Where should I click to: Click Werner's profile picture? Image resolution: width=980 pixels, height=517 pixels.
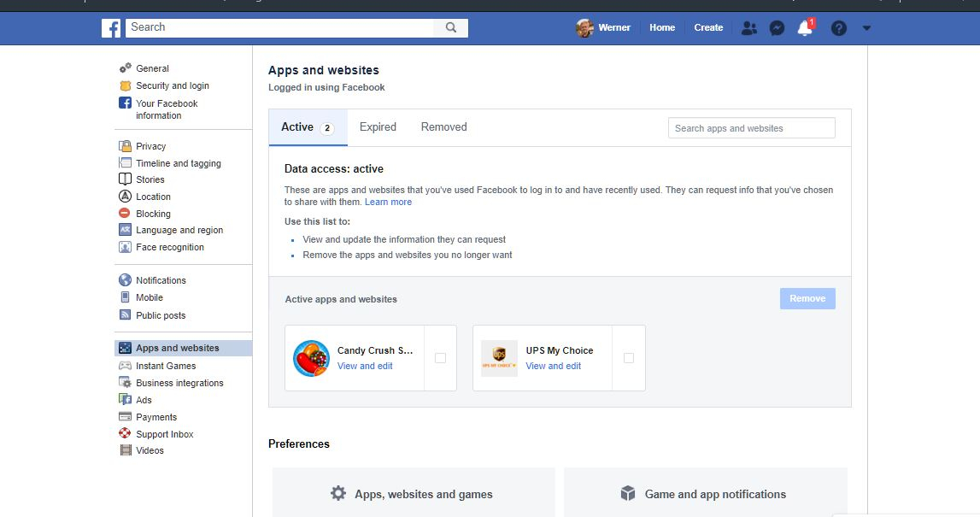click(584, 27)
